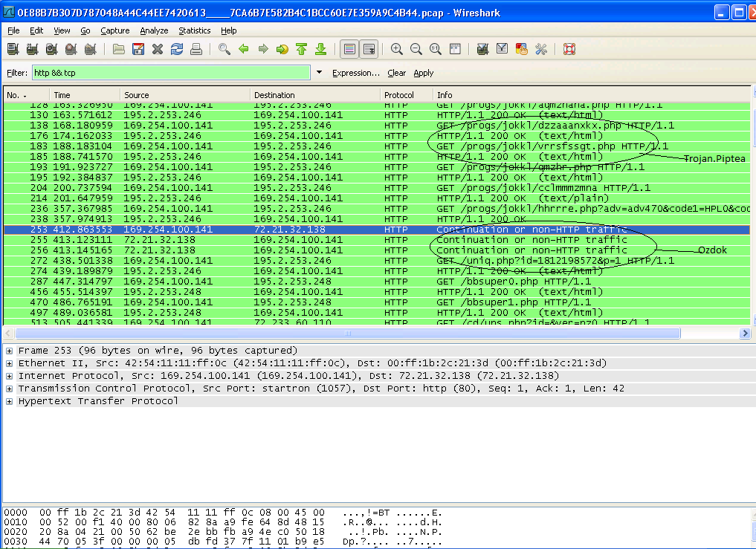This screenshot has height=549, width=756.
Task: Select packet 272 GET /uniq.php row
Action: pyautogui.click(x=377, y=261)
